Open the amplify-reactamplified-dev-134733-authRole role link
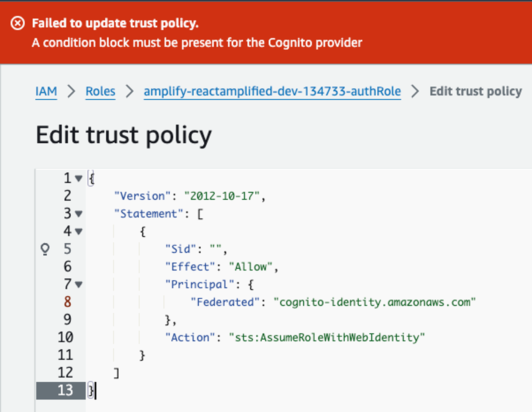532x412 pixels. pyautogui.click(x=272, y=91)
